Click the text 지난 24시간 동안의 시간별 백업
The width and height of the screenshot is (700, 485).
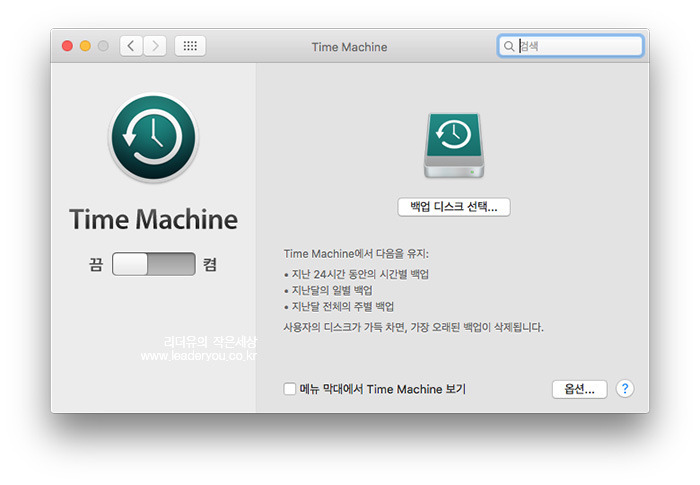pyautogui.click(x=360, y=274)
